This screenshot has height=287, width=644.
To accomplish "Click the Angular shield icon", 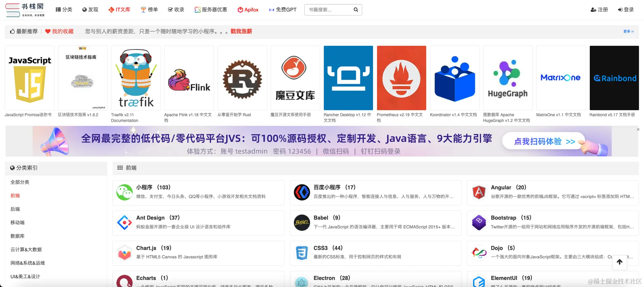I will click(x=479, y=192).
